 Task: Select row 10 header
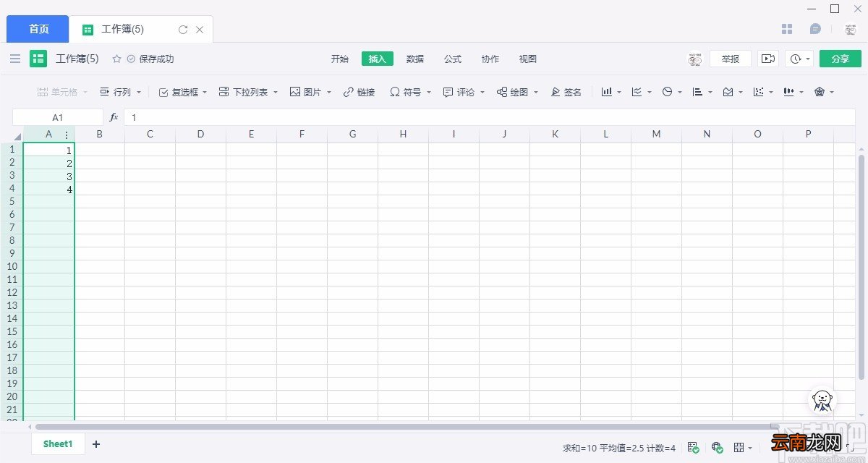(12, 266)
